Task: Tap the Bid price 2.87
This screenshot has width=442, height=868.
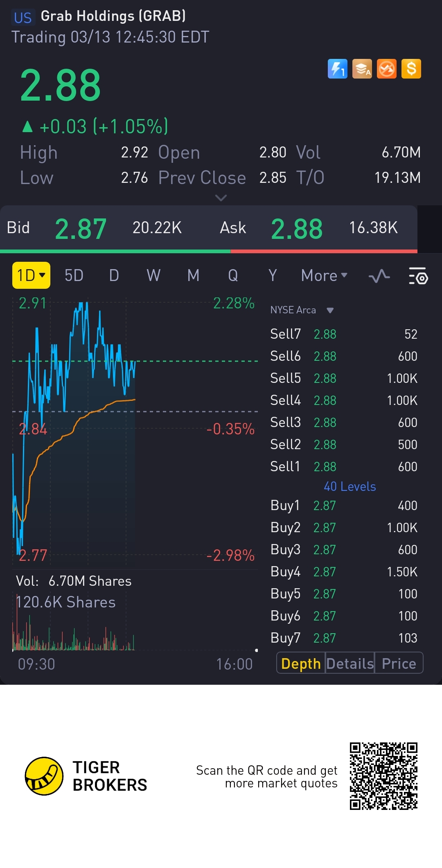Action: [81, 229]
